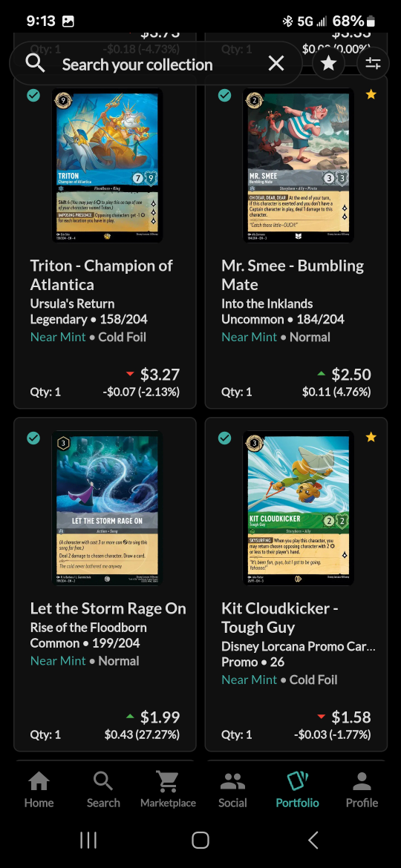Screen dimensions: 401x868
Task: Tap the magnifier icon in search bar
Action: 36,65
